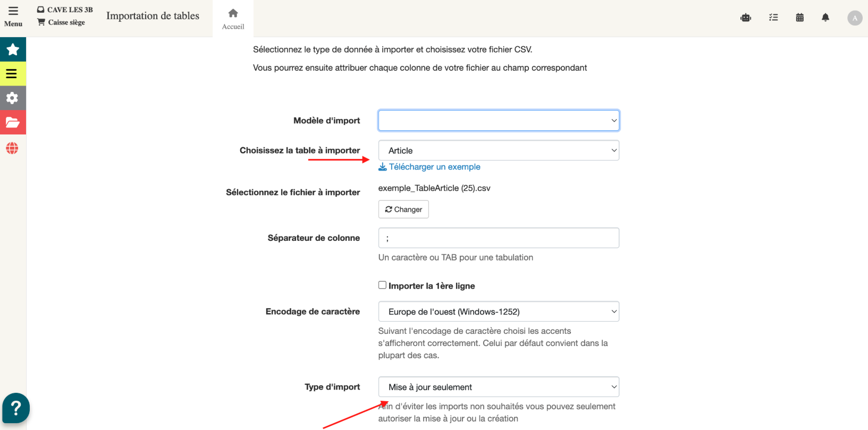The image size is (868, 430).
Task: Open the 'Type d'import' dropdown
Action: point(499,387)
